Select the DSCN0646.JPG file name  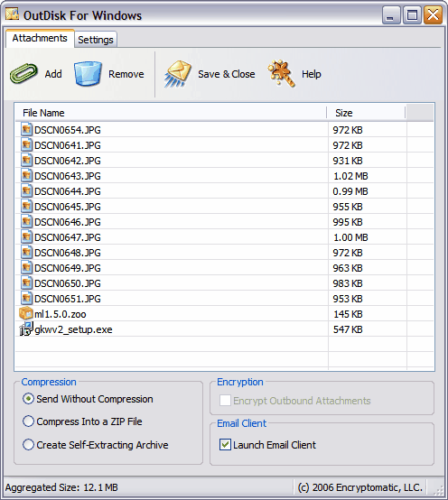pos(68,222)
